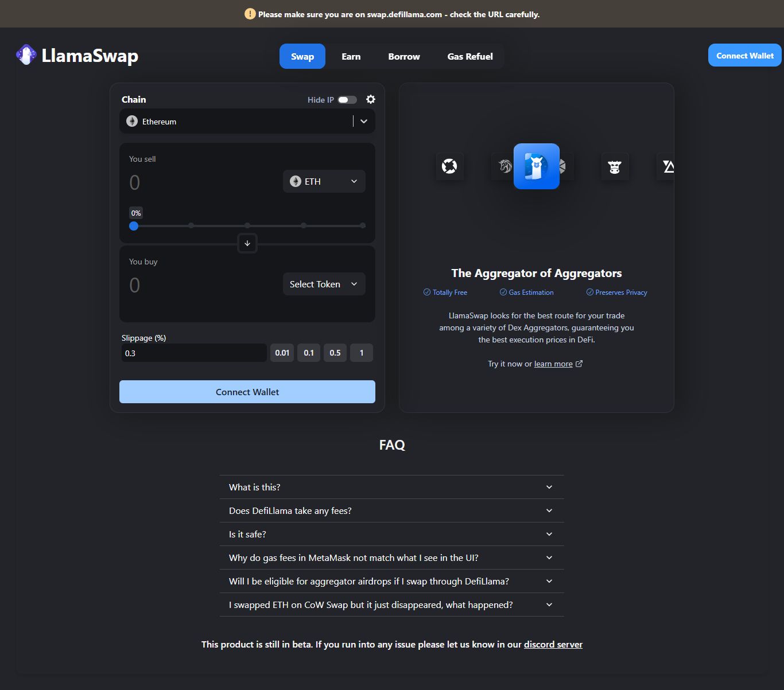
Task: Click 'The Aggregator of Aggregators' heading
Action: pos(537,273)
